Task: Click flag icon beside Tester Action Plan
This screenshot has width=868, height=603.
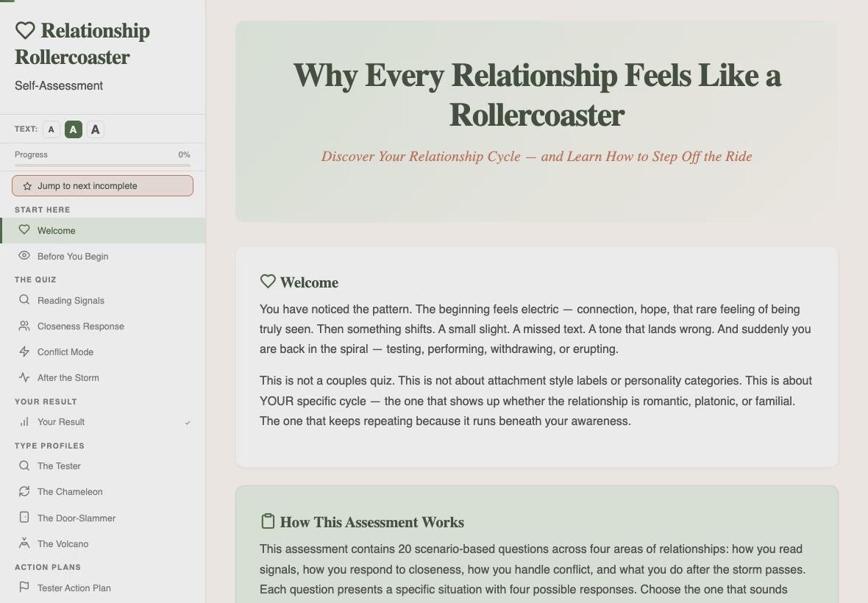Action: click(x=24, y=587)
